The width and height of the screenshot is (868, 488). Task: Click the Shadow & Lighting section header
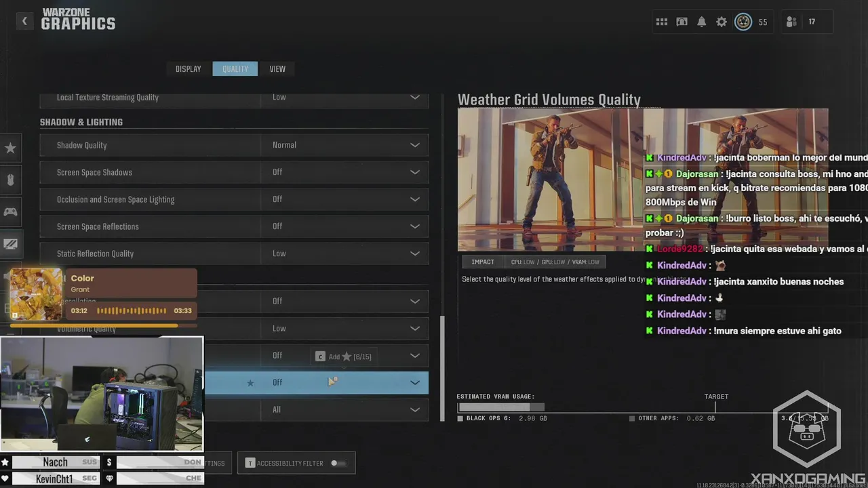81,122
